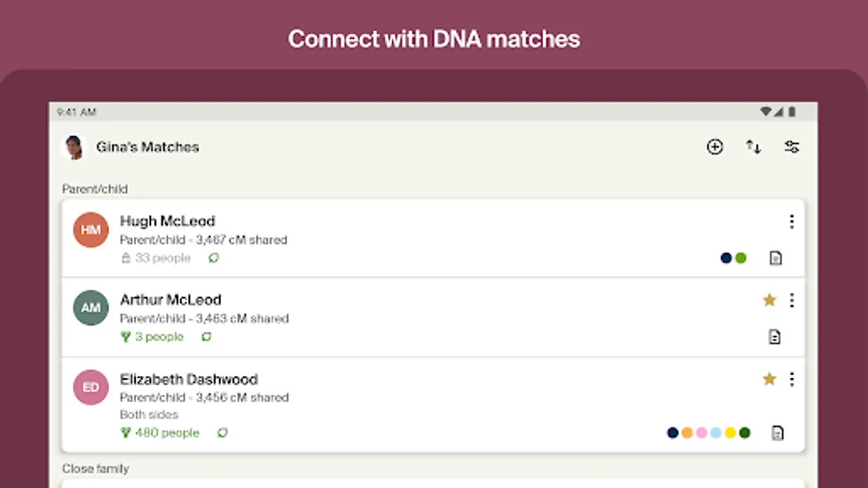Click the dark navy group dot for Hugh McLeod
This screenshot has height=488, width=868.
tap(726, 258)
